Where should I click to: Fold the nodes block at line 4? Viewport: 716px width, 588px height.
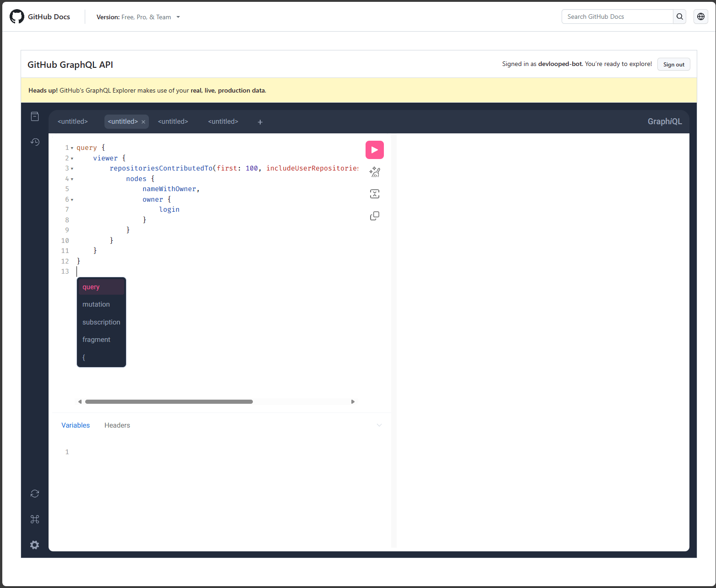72,179
